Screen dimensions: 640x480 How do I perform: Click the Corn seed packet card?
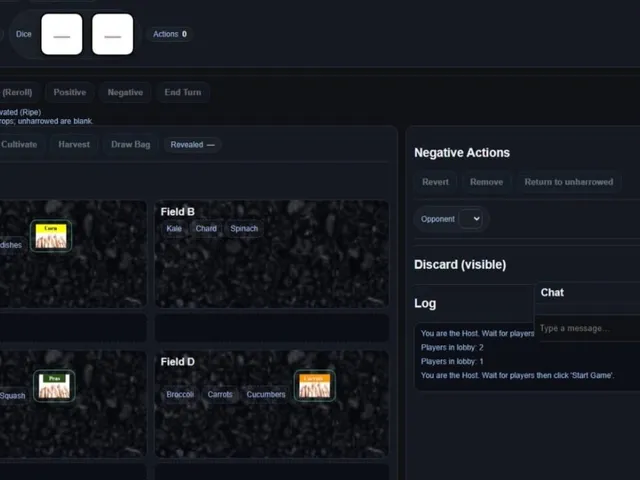coord(51,236)
